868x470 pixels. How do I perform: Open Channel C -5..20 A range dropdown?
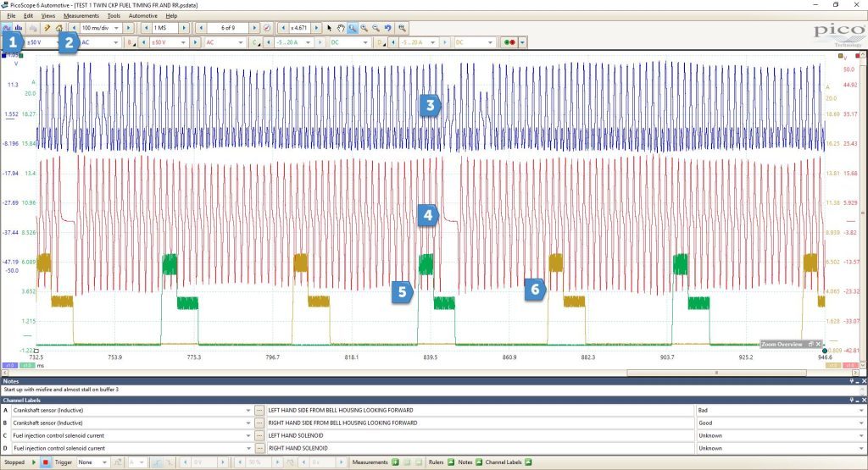tap(308, 42)
